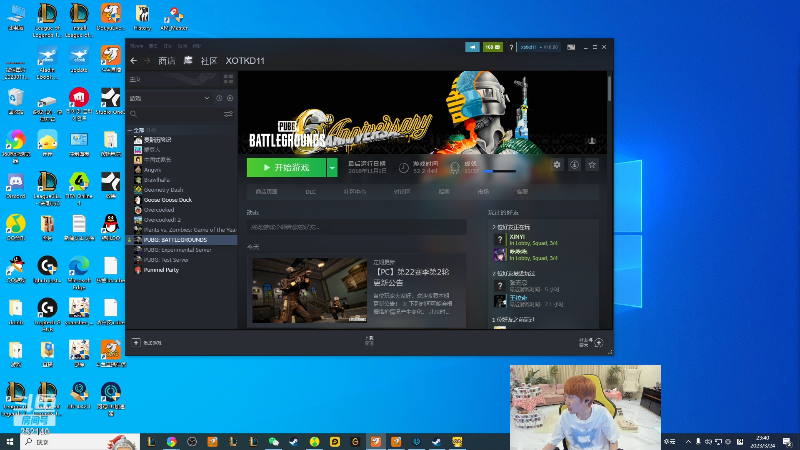This screenshot has height=450, width=800.
Task: Collapse the 全部 games group
Action: (x=130, y=130)
